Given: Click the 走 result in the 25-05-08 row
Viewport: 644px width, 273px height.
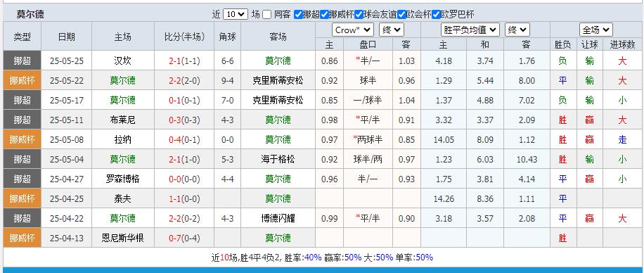Looking at the screenshot, I should tap(623, 140).
